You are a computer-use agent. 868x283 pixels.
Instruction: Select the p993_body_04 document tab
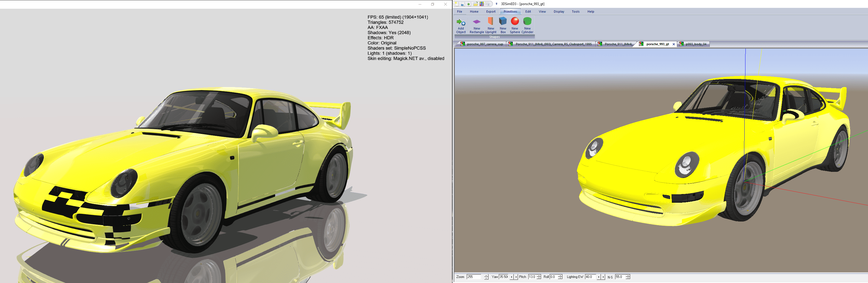695,44
